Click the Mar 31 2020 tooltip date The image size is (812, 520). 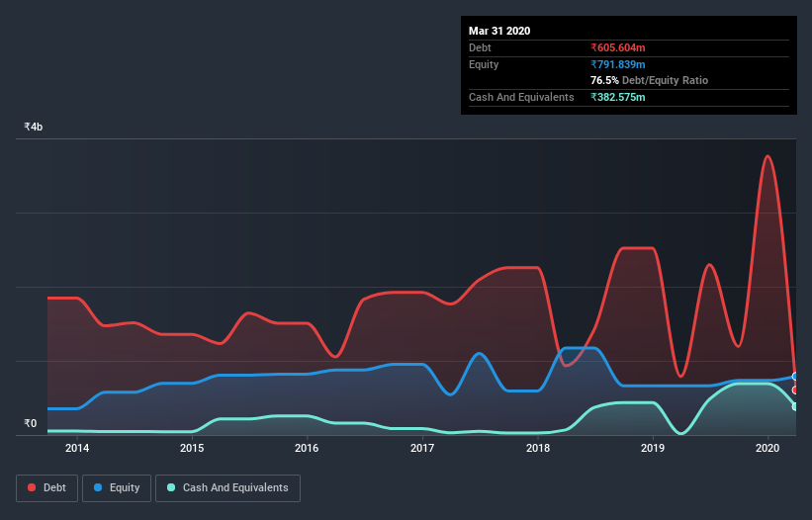(499, 31)
